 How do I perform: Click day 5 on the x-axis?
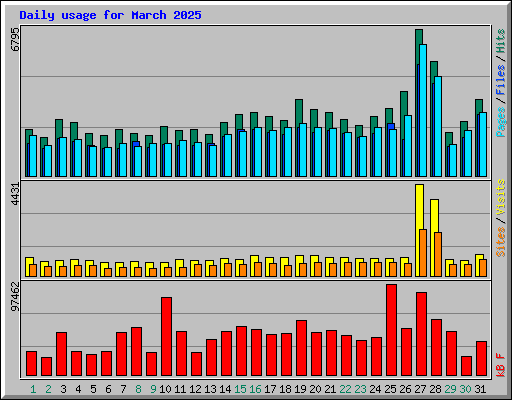pos(93,389)
